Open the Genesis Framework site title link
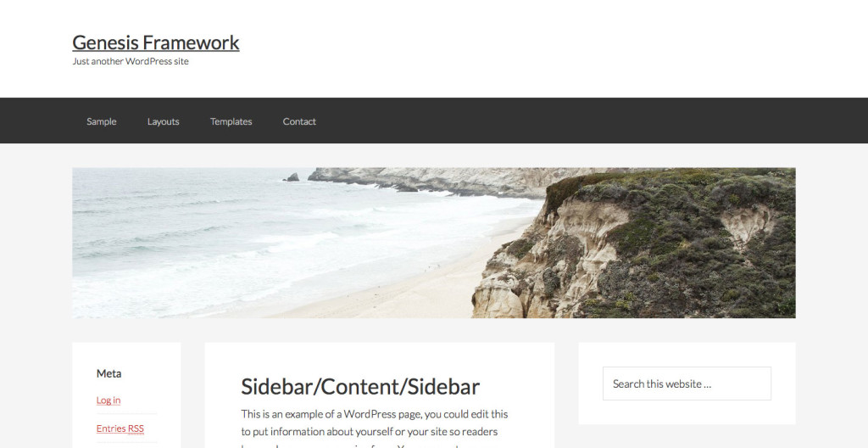This screenshot has width=868, height=448. click(156, 42)
